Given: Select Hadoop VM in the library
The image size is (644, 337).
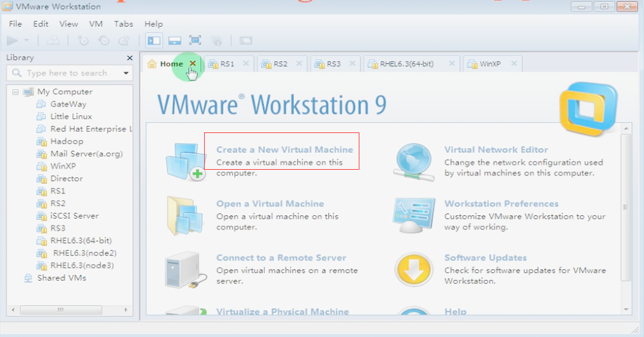Looking at the screenshot, I should click(x=67, y=141).
